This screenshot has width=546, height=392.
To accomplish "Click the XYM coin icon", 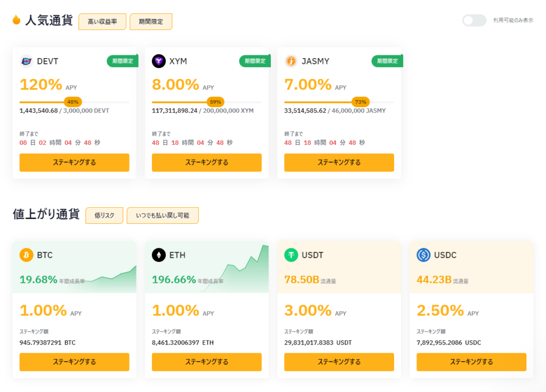I will pos(159,61).
